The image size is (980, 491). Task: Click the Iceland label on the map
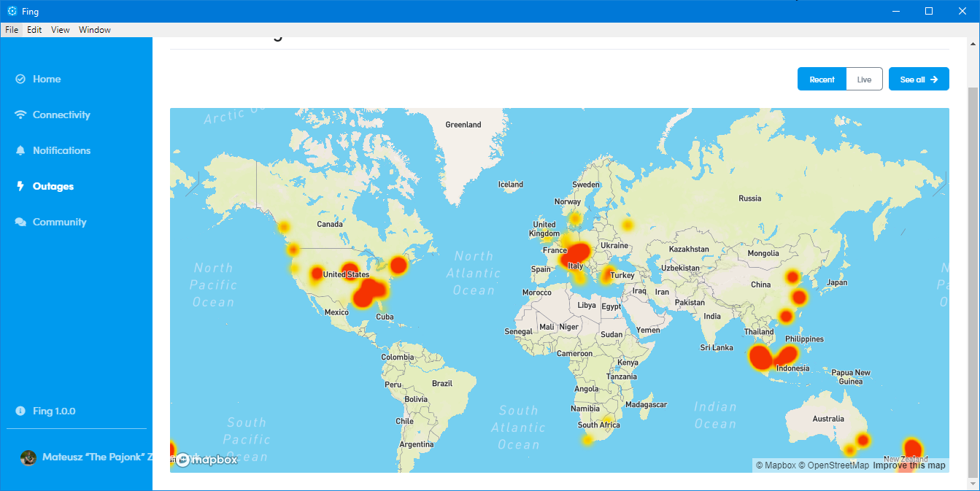pos(511,185)
